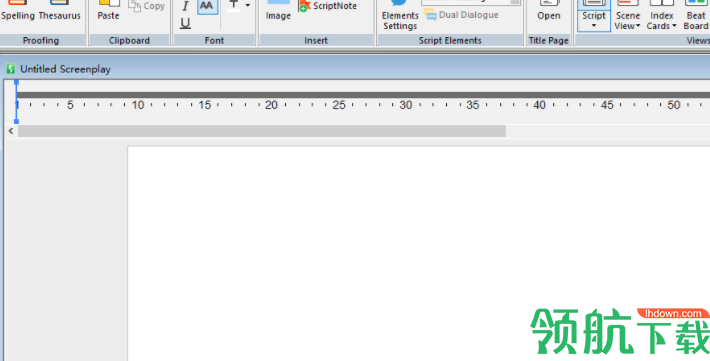
Task: Open the Spelling checker
Action: pyautogui.click(x=18, y=11)
